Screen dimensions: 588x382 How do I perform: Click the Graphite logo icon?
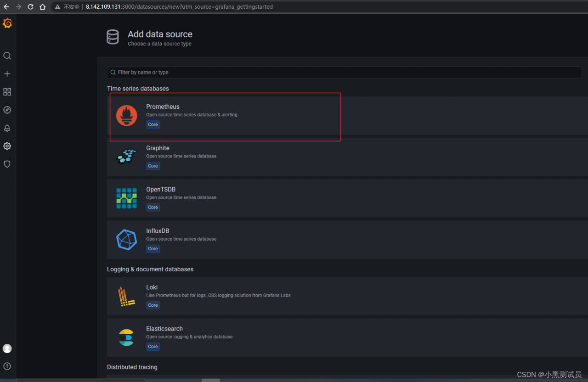point(126,157)
